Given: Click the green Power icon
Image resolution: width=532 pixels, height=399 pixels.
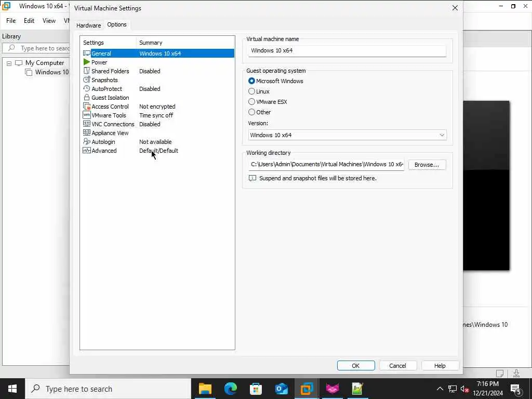Looking at the screenshot, I should [87, 62].
